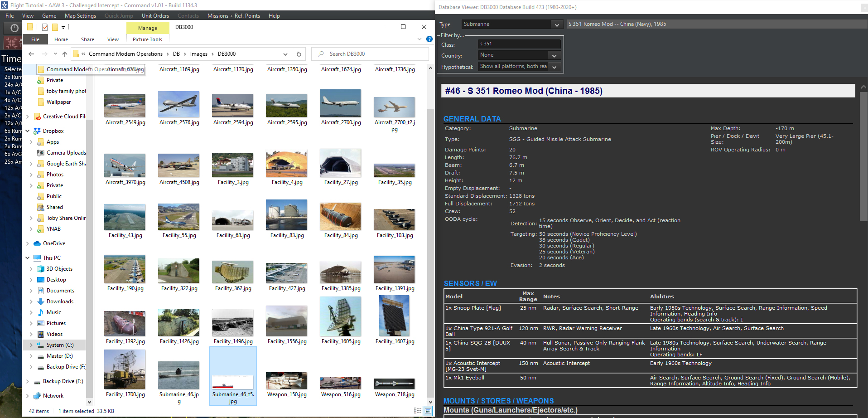Switch Explorer to Large thumbnails view

(x=428, y=411)
